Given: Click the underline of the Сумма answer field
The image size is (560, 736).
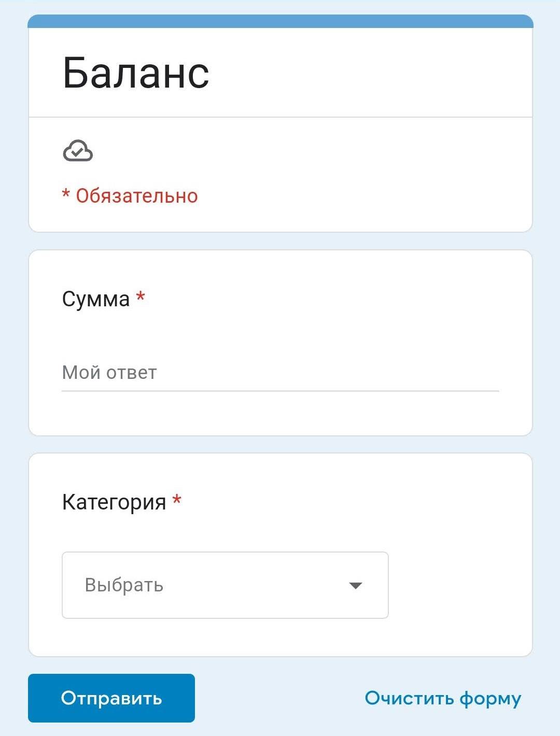Looking at the screenshot, I should coord(280,391).
